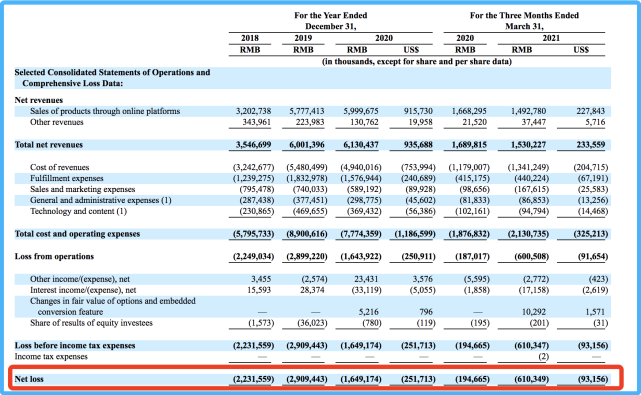Select Share of results of equity investees
The height and width of the screenshot is (395, 641).
pyautogui.click(x=91, y=323)
